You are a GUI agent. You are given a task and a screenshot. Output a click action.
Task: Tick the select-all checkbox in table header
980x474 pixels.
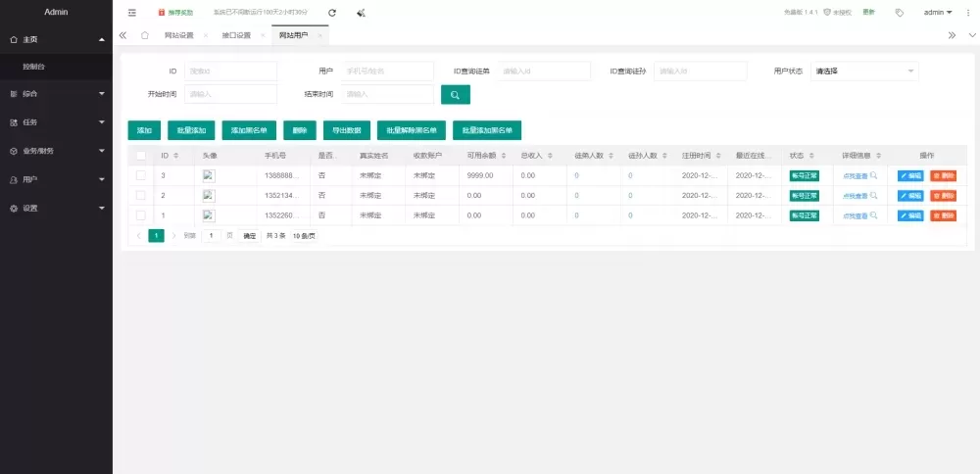(140, 156)
